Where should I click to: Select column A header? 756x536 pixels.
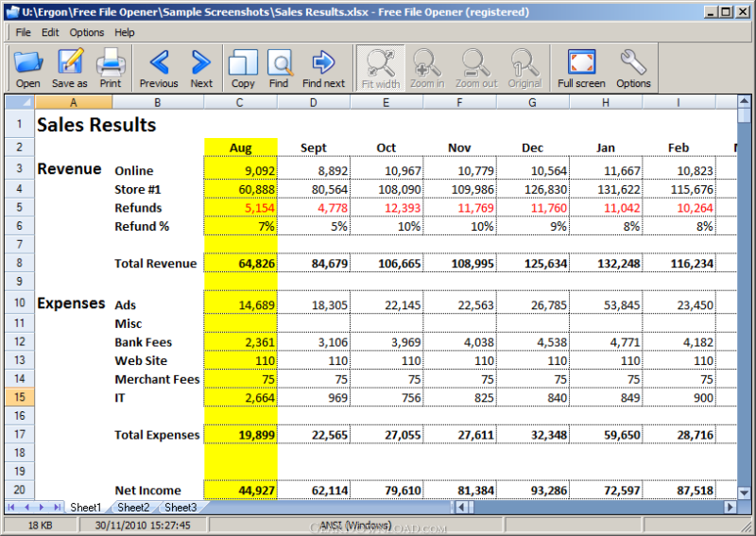pyautogui.click(x=74, y=102)
